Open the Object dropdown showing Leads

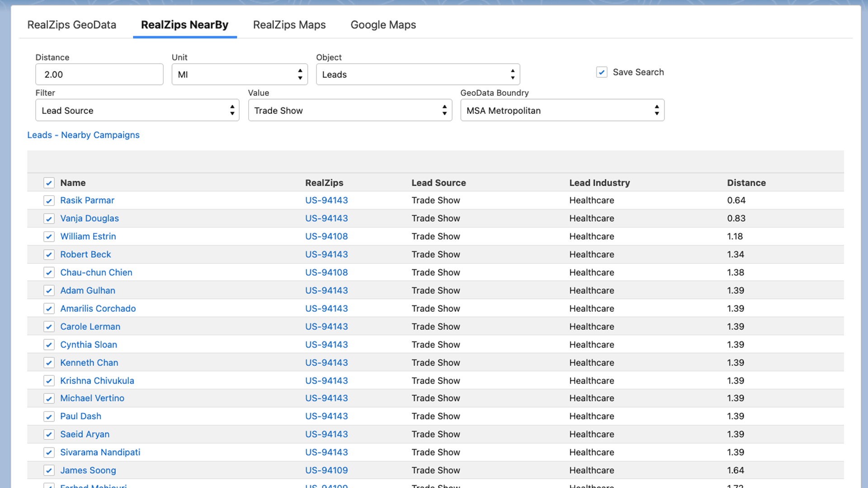(418, 74)
